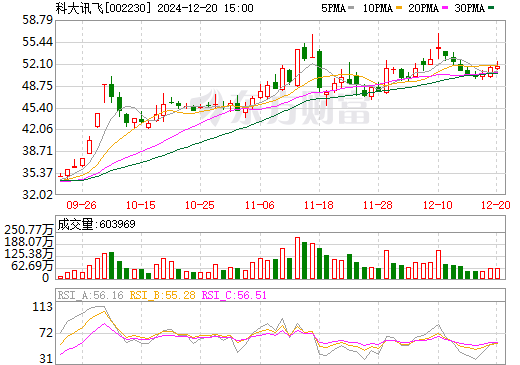Click the orange 10PMA color swatch
Image resolution: width=520 pixels, height=365 pixels.
(x=399, y=8)
